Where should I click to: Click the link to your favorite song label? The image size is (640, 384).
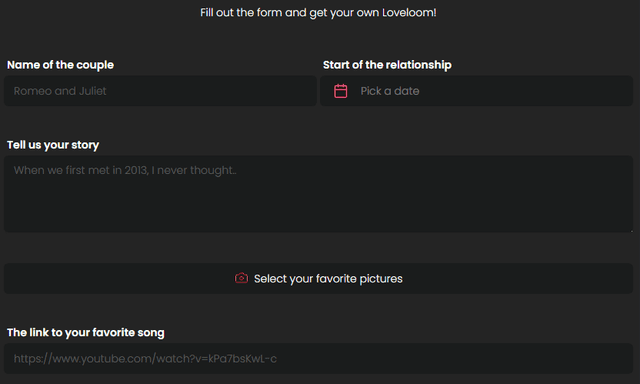pos(86,333)
